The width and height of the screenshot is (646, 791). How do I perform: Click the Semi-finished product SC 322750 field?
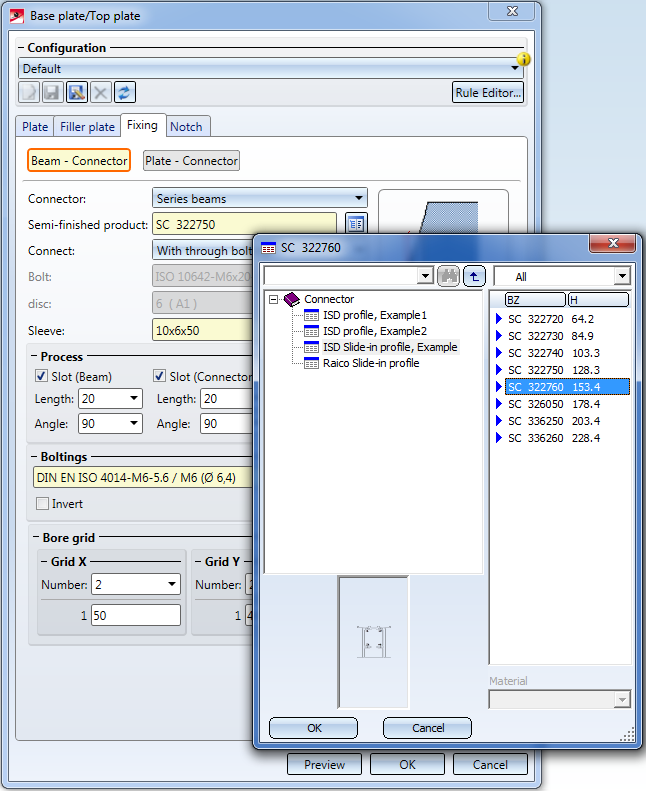[245, 224]
